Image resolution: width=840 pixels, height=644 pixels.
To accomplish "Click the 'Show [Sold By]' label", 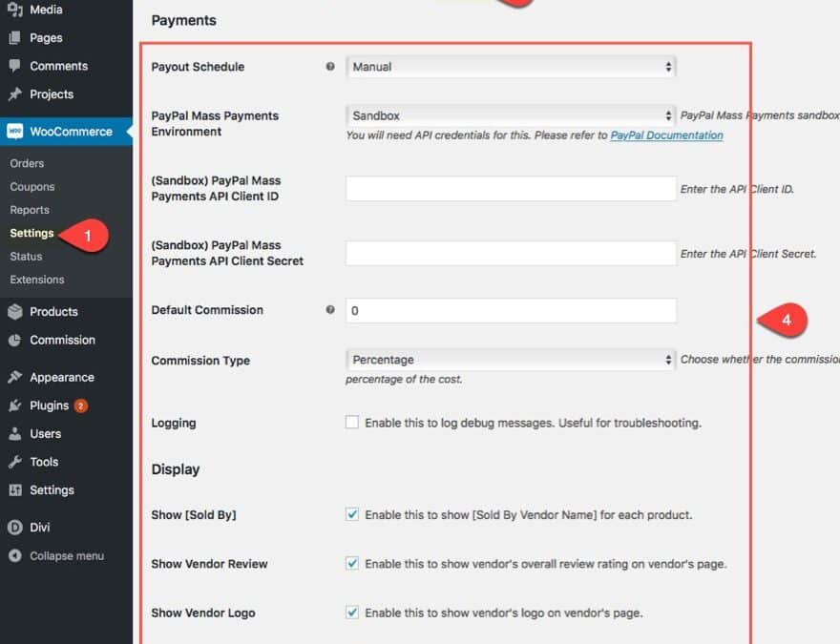I will pyautogui.click(x=194, y=515).
